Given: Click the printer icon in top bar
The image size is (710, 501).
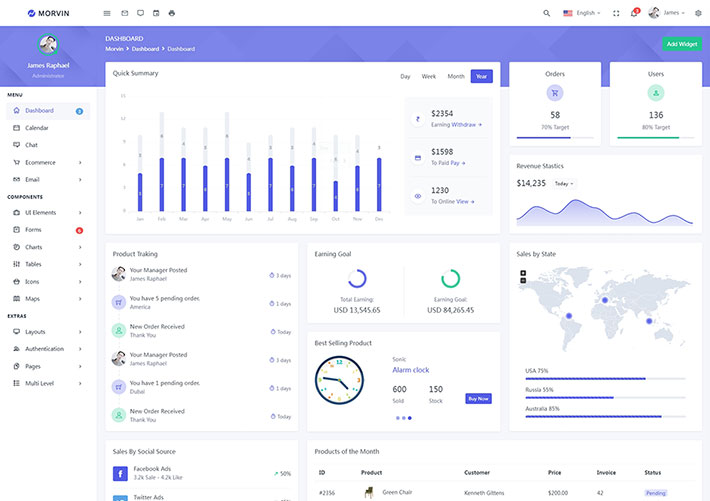Looking at the screenshot, I should coord(172,13).
